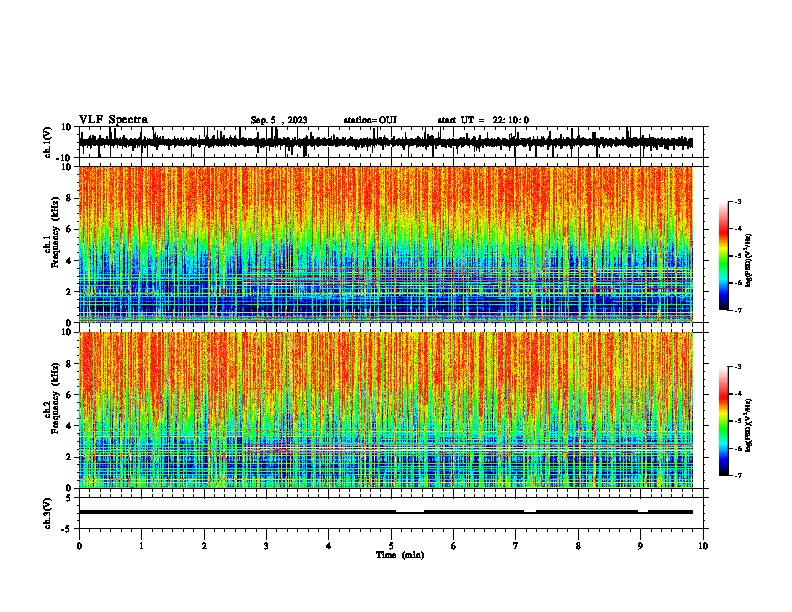Click the '-7' label on ch.2 colorbar
Screen dimensions: 792x612
(737, 475)
